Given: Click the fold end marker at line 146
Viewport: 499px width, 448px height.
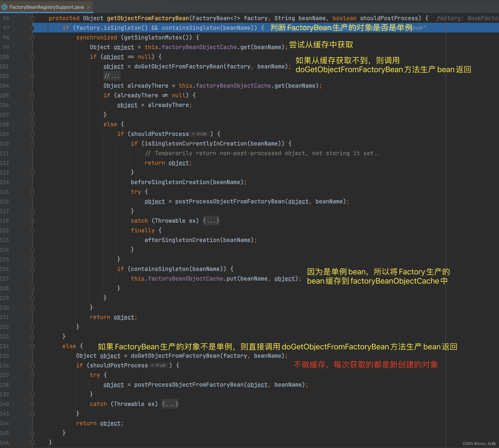Looking at the screenshot, I should (x=32, y=443).
